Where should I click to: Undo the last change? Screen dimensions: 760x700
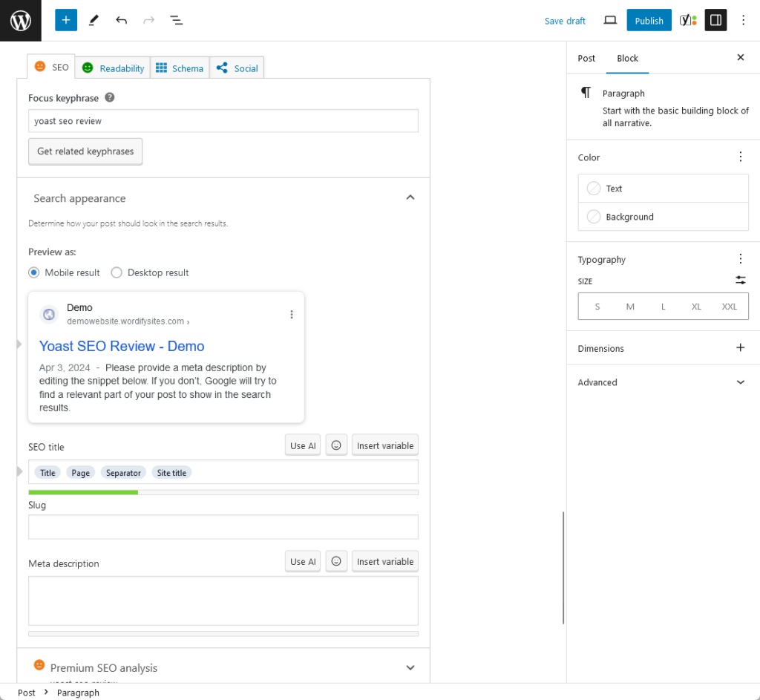[121, 20]
